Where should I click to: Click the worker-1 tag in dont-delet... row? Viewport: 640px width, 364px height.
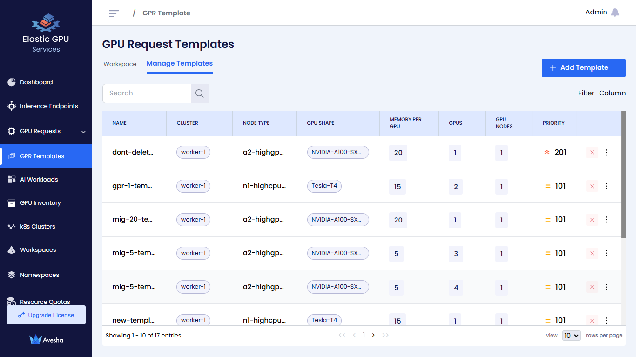click(193, 152)
